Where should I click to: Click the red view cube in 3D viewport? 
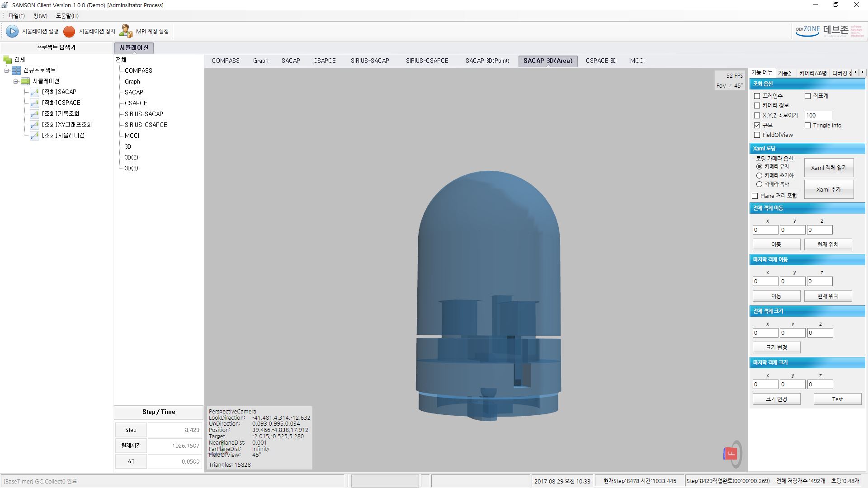click(x=731, y=453)
